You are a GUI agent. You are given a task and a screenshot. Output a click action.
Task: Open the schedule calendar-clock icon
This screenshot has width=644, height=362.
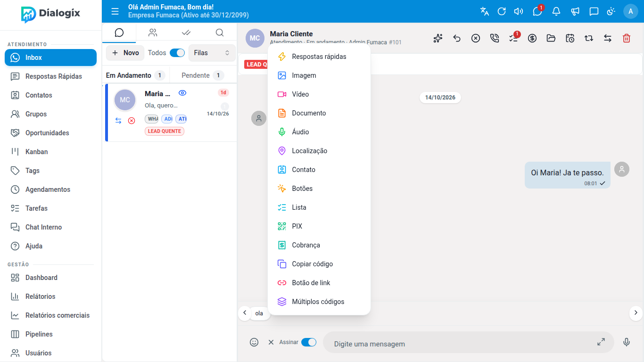(570, 38)
